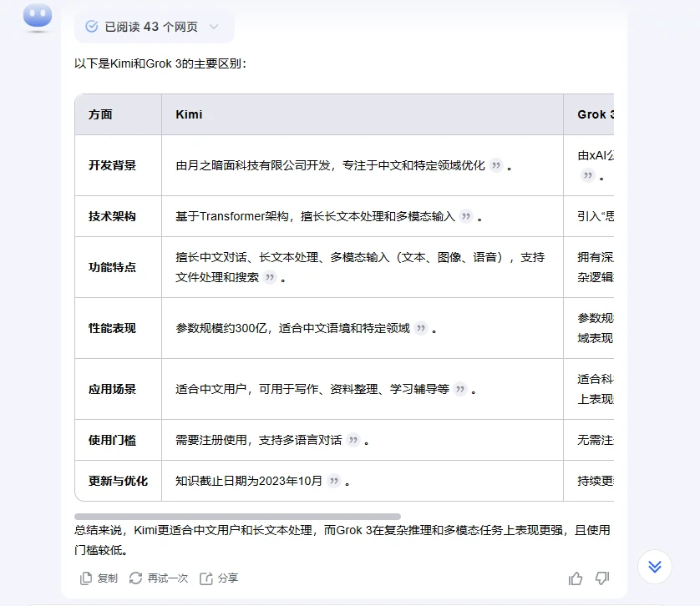Click the Kimi column header
This screenshot has height=606, width=700.
pos(189,114)
